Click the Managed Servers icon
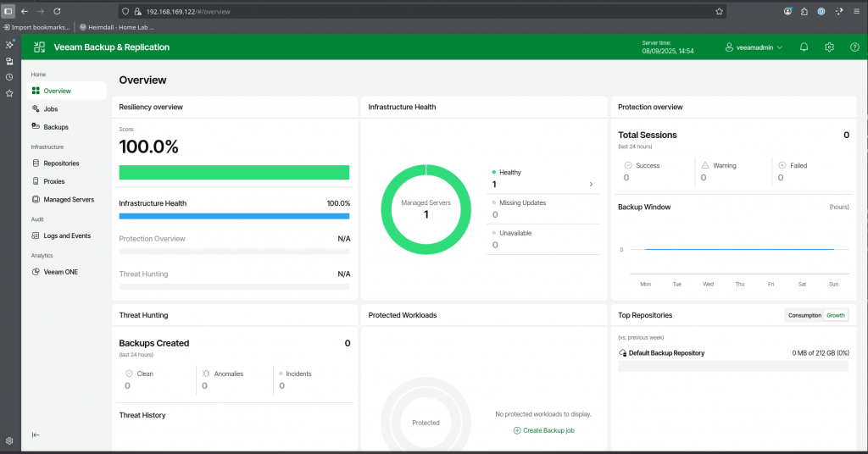The height and width of the screenshot is (454, 868). pos(36,200)
